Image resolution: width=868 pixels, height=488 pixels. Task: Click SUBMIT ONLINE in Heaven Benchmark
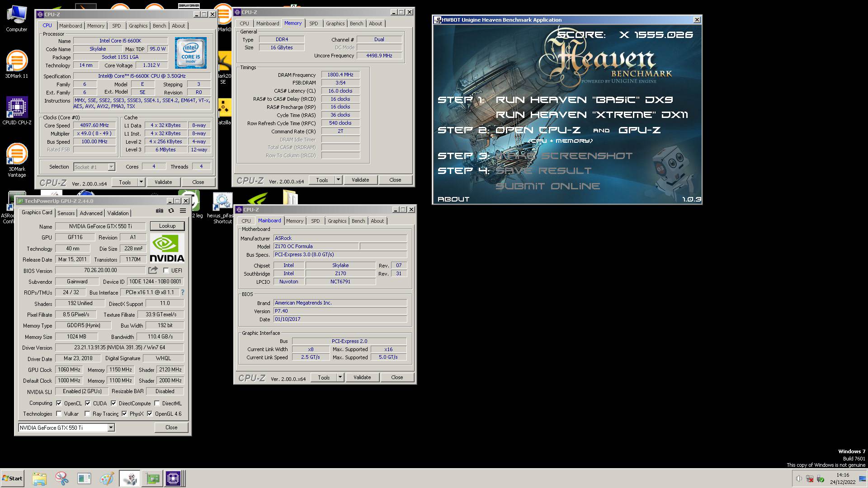548,186
